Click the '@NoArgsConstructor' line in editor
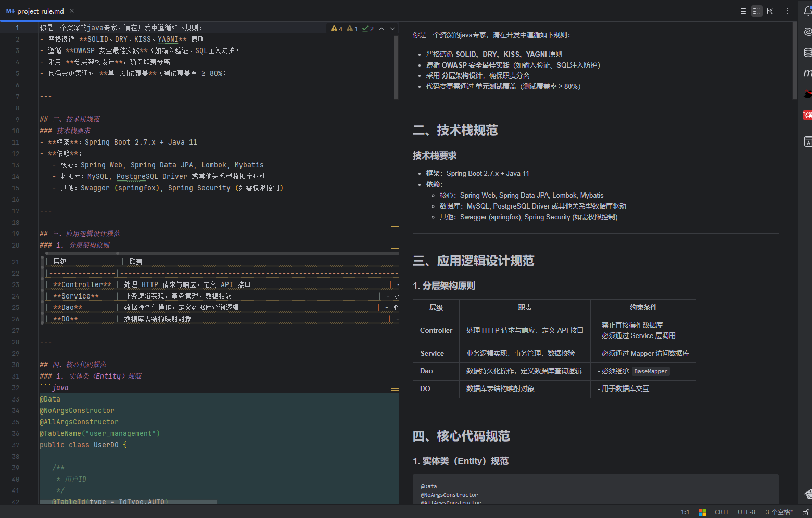 click(x=77, y=410)
